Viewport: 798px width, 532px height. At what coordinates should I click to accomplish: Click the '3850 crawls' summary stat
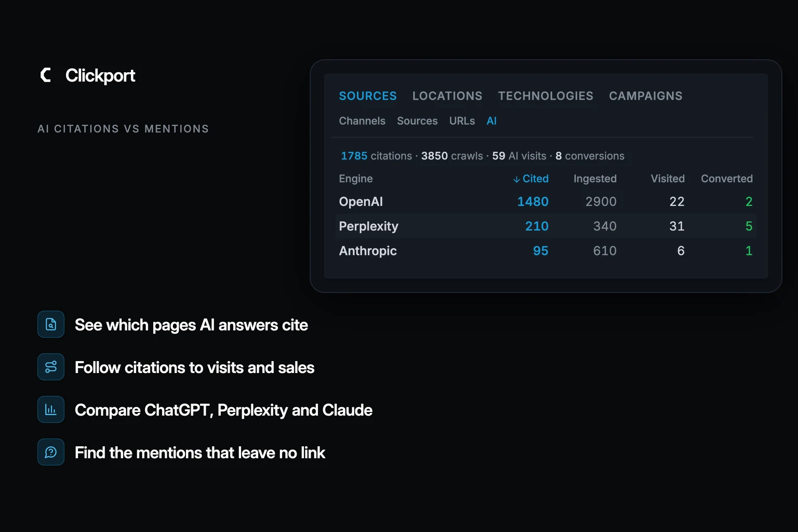point(452,156)
